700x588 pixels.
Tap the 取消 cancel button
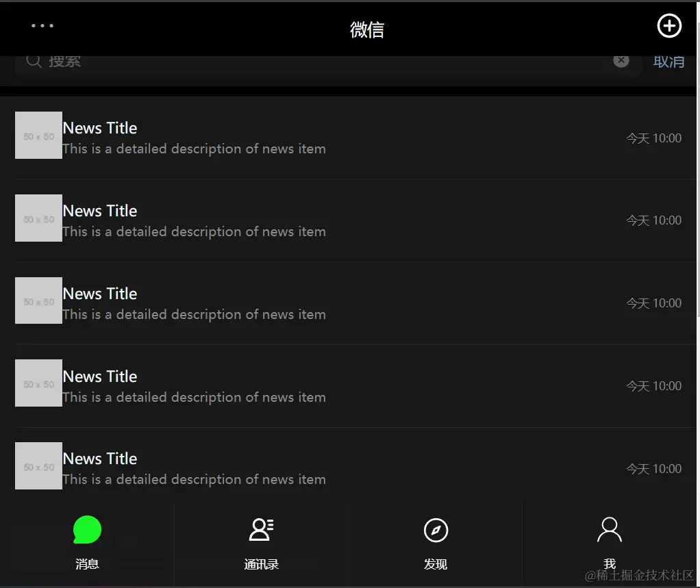pyautogui.click(x=668, y=62)
